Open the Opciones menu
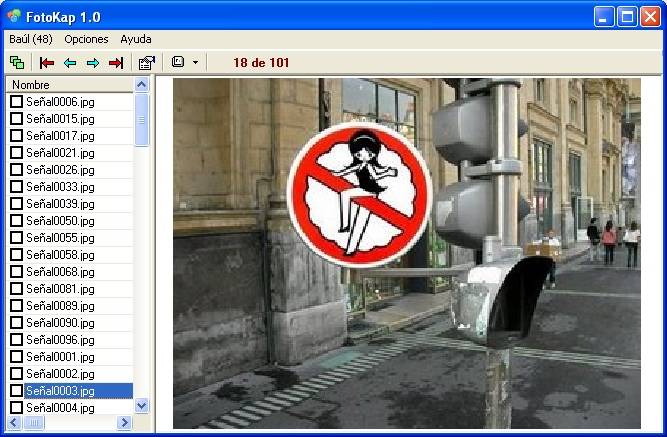This screenshot has width=667, height=437. [x=86, y=39]
